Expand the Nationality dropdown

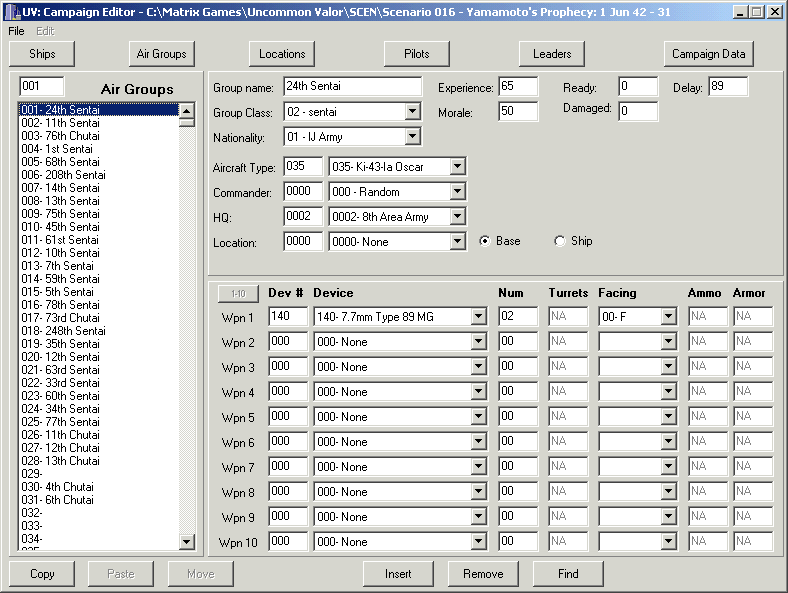[413, 136]
